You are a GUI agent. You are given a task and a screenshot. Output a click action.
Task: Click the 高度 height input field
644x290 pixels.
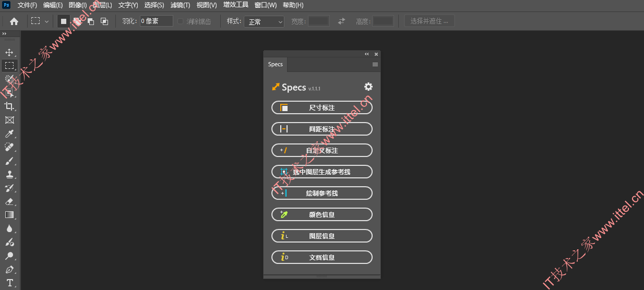pyautogui.click(x=383, y=21)
